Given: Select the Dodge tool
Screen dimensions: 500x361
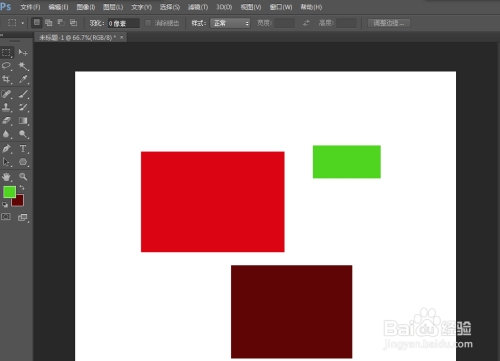Looking at the screenshot, I should click(23, 134).
